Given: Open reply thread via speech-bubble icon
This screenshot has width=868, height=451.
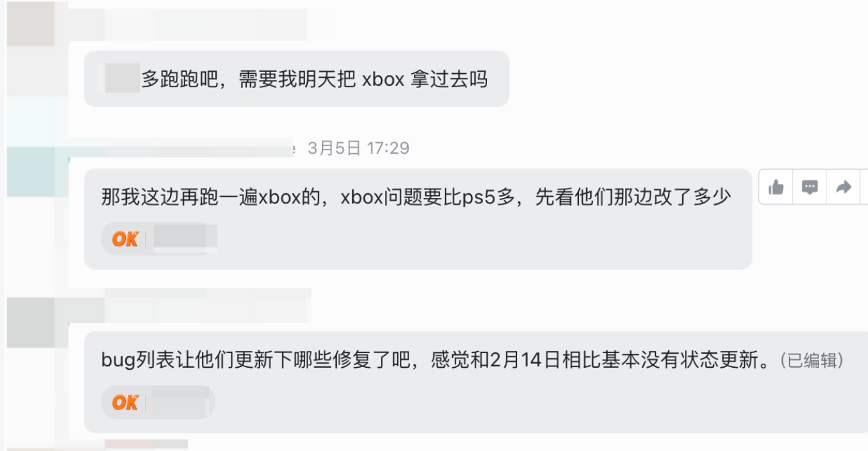Looking at the screenshot, I should [x=810, y=187].
